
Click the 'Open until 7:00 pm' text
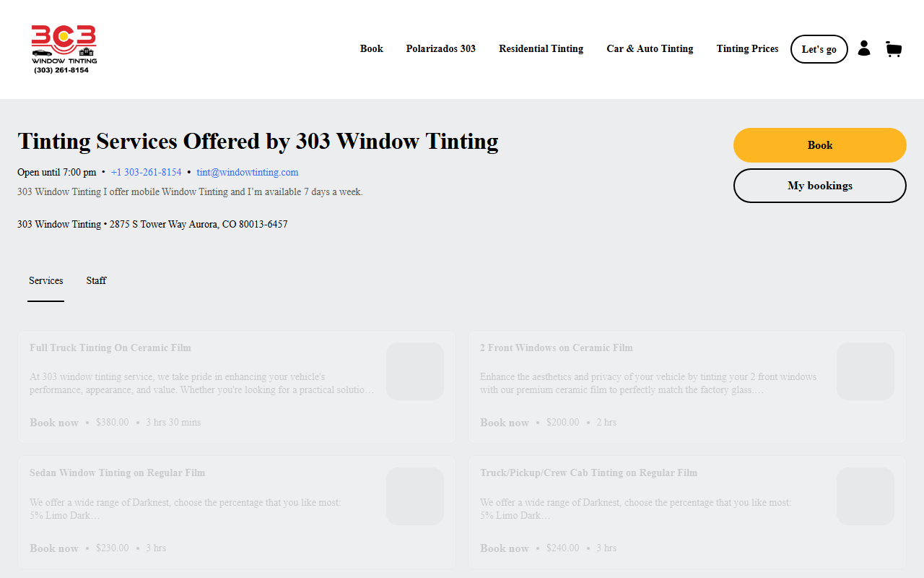[x=56, y=173]
